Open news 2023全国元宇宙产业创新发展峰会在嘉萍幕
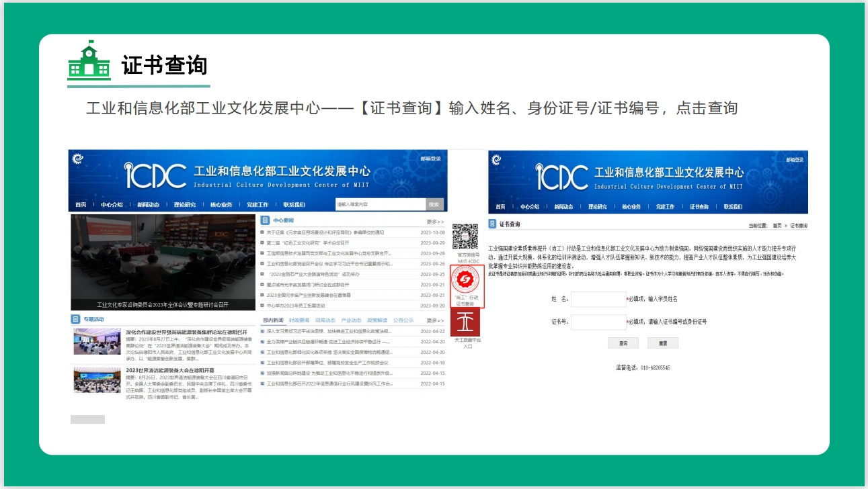The width and height of the screenshot is (868, 489). [x=309, y=295]
